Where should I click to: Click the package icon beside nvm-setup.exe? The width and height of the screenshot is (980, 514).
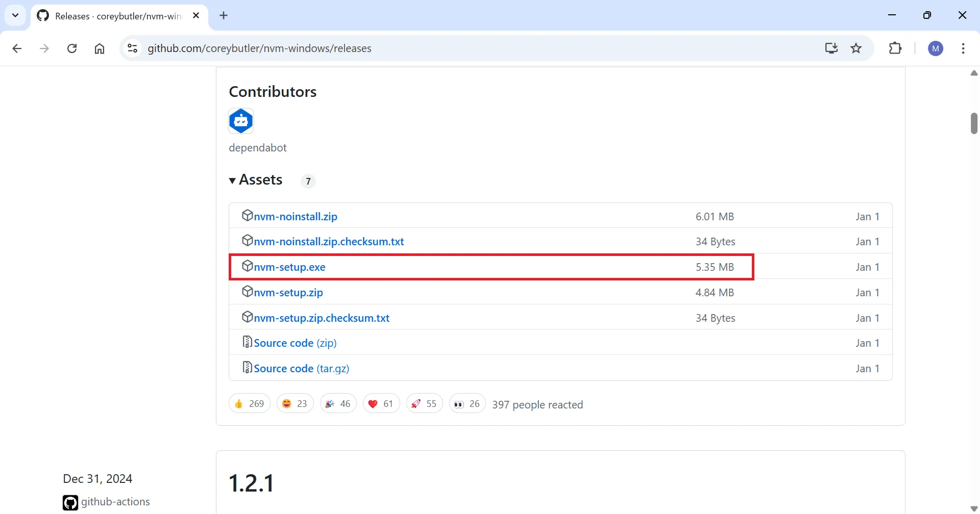pos(248,266)
